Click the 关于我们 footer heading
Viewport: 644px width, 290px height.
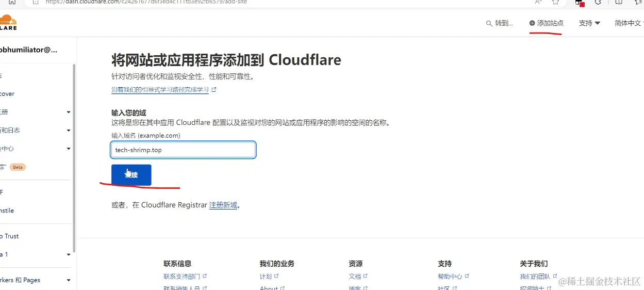coord(534,264)
